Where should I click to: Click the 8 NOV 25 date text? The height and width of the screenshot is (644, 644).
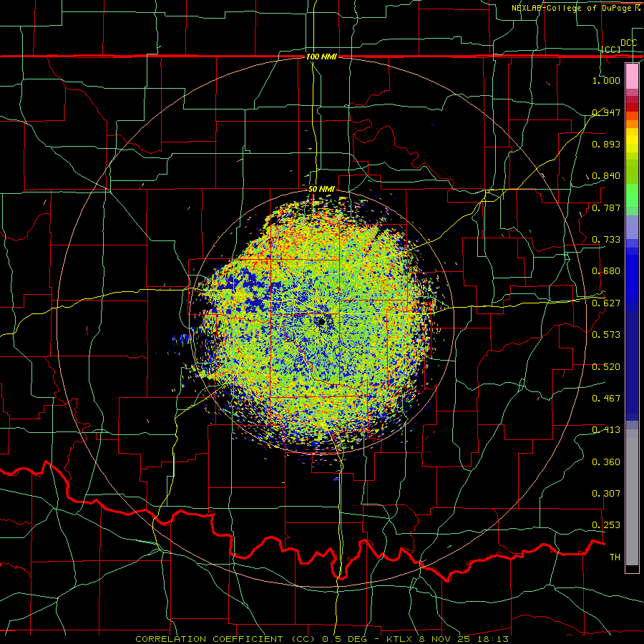click(447, 639)
